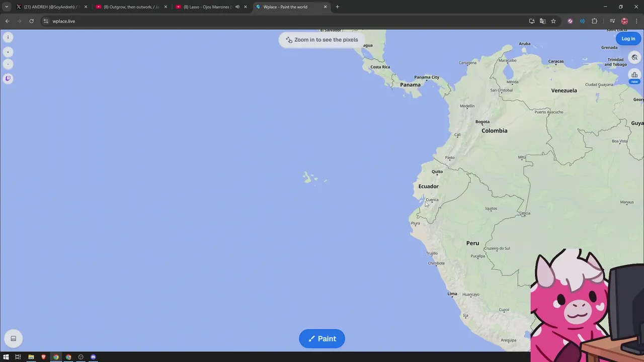Click the Caracas city label
This screenshot has height=362, width=644.
[x=555, y=61]
